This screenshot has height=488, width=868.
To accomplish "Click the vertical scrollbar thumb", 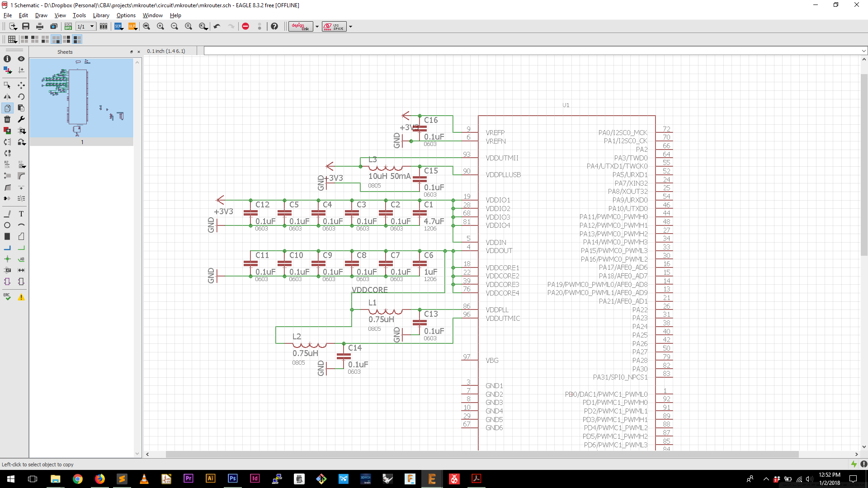I will (864, 165).
